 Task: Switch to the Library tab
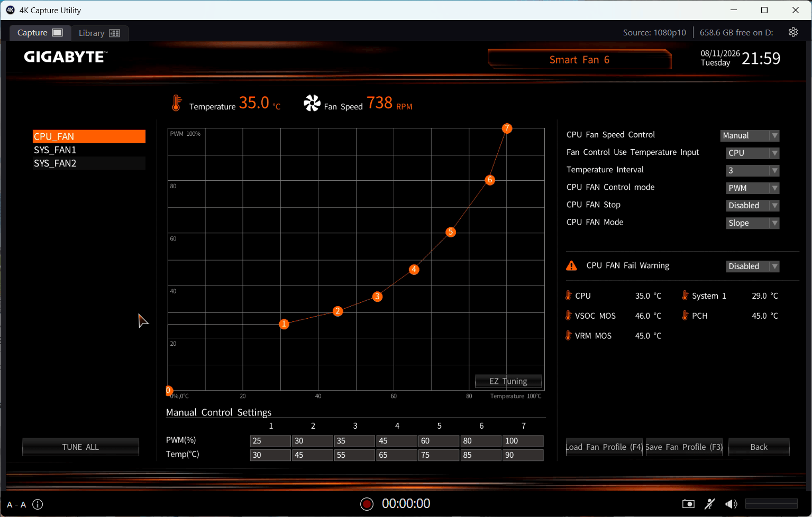click(99, 33)
